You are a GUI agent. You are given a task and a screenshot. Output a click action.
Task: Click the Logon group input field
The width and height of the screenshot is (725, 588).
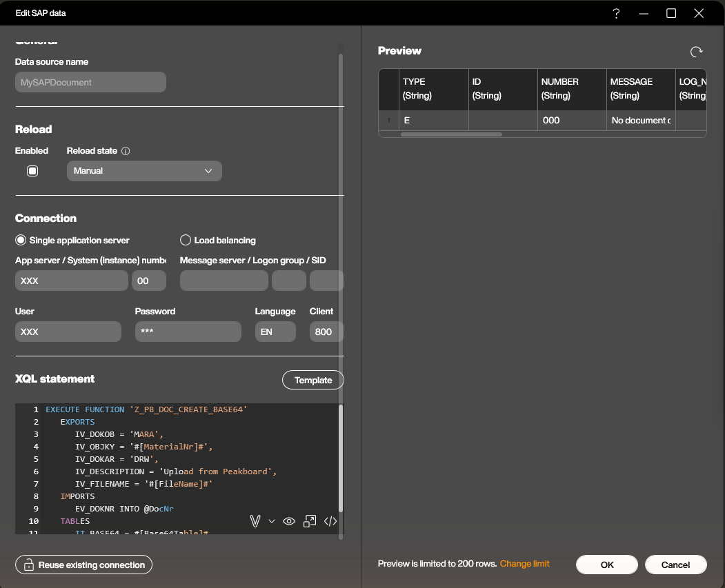(x=289, y=281)
